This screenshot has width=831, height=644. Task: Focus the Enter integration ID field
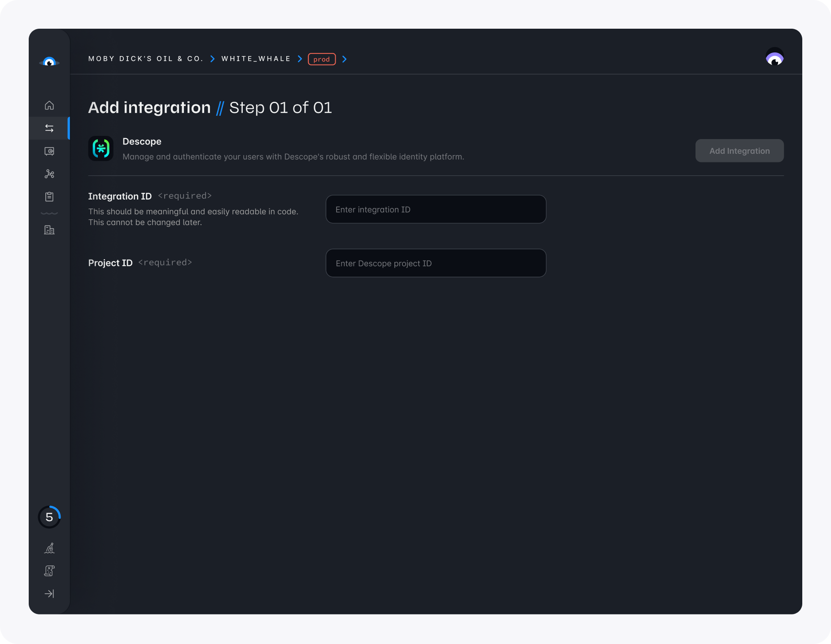coord(436,209)
